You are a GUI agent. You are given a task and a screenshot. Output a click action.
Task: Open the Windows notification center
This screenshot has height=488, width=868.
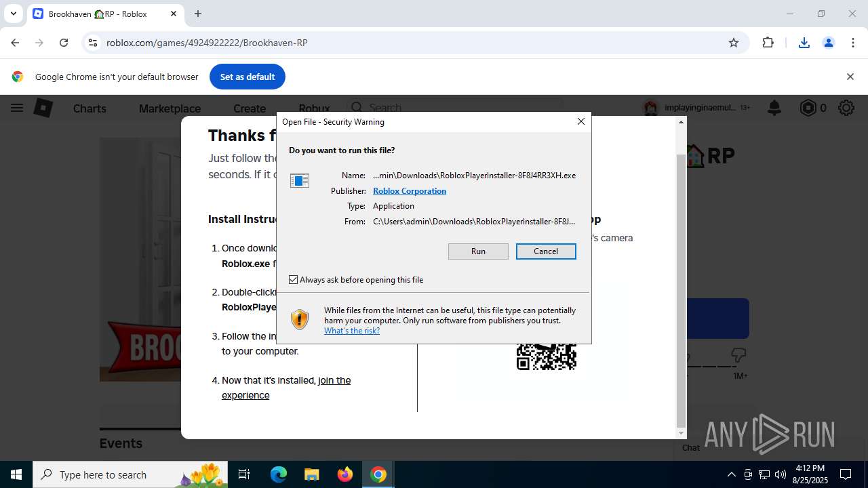point(846,474)
